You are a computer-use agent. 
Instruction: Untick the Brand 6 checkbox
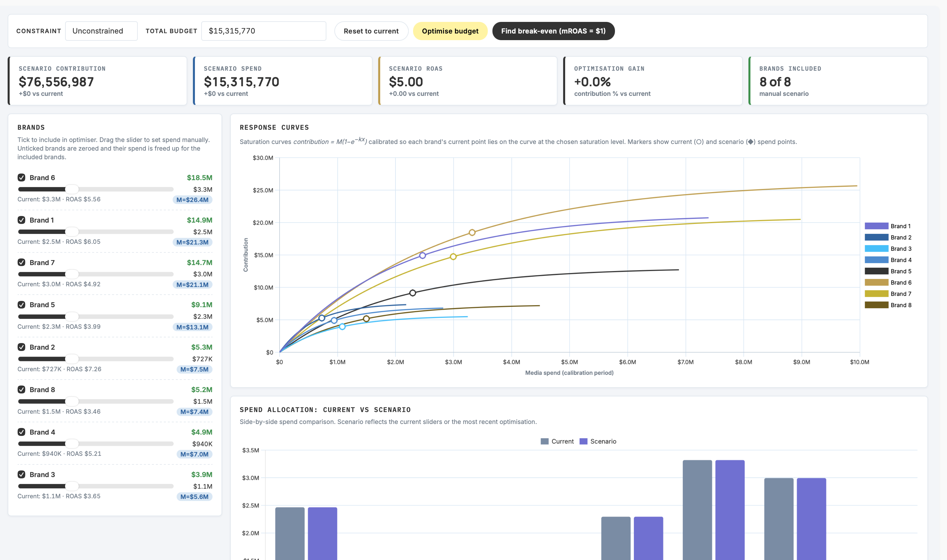(22, 177)
